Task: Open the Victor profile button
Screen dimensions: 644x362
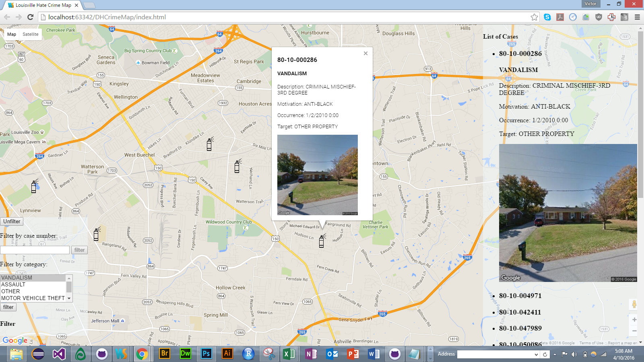Action: 590,4
